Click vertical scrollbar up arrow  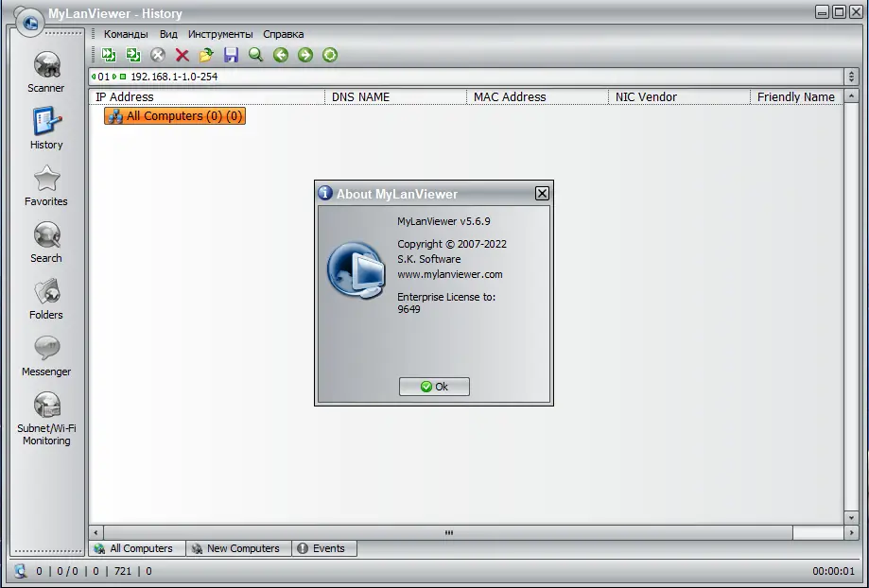851,97
